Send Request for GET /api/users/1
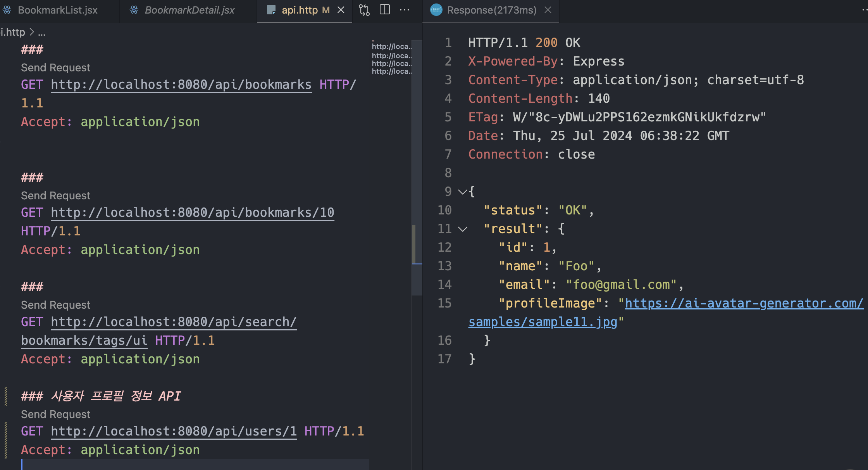868x470 pixels. click(55, 415)
